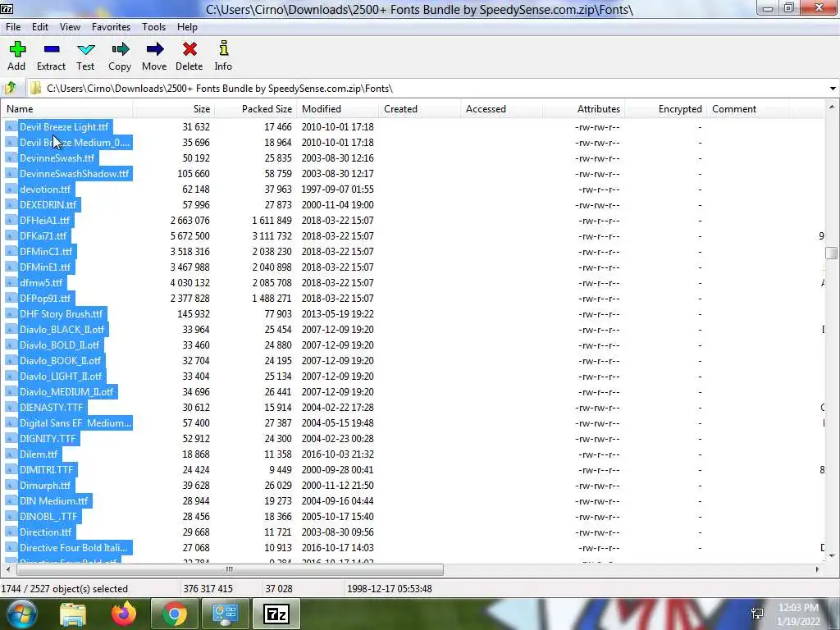Viewport: 840px width, 630px height.
Task: Click file icon of DHF Story Brush.ttf
Action: pos(11,314)
